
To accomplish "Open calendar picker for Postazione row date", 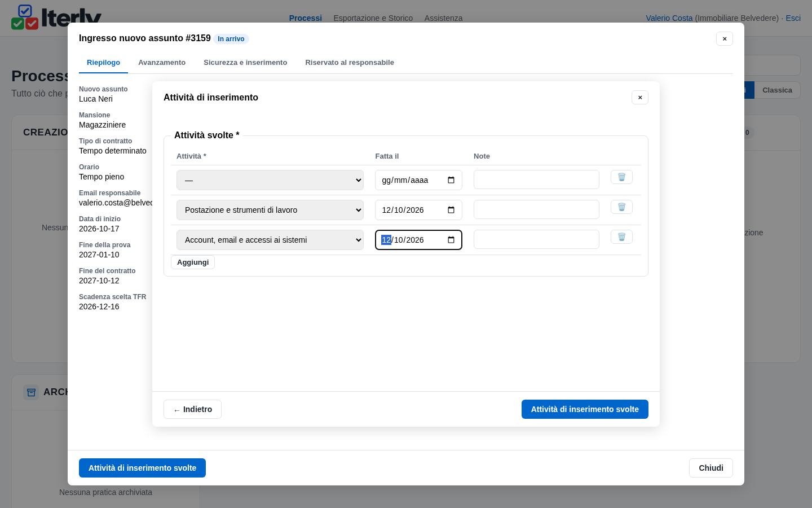I will click(x=451, y=210).
